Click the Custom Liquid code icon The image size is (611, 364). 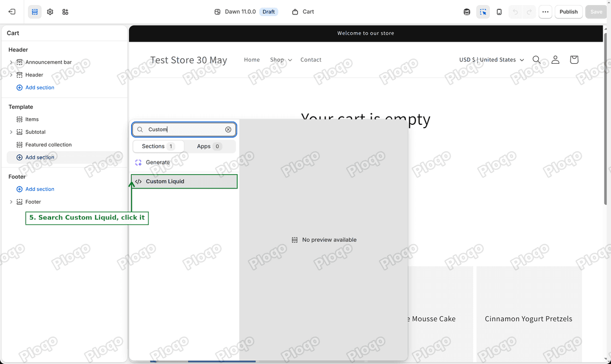point(138,181)
